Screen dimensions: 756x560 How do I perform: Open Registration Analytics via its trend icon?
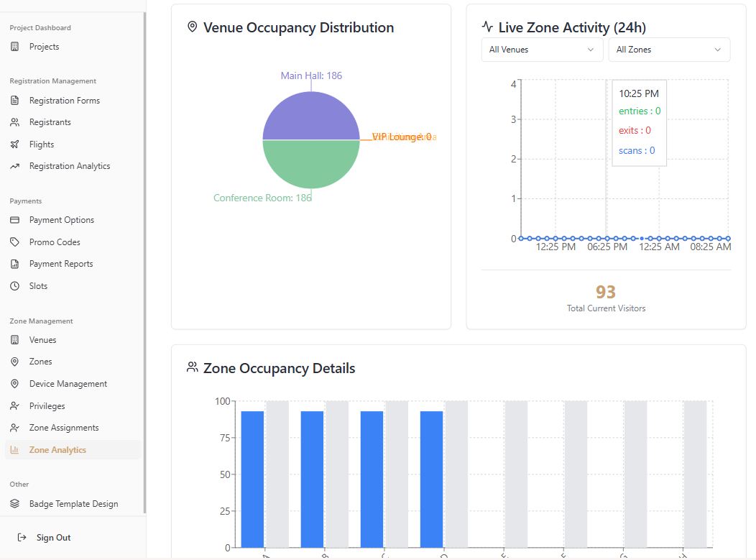tap(14, 166)
